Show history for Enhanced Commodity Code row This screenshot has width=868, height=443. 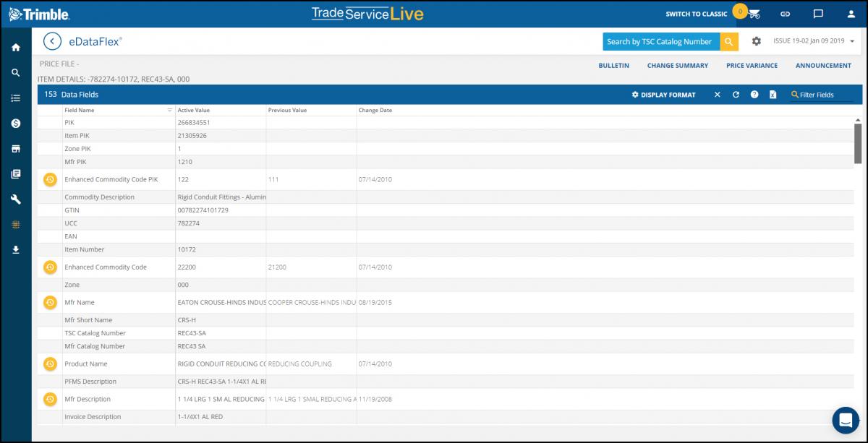(50, 267)
